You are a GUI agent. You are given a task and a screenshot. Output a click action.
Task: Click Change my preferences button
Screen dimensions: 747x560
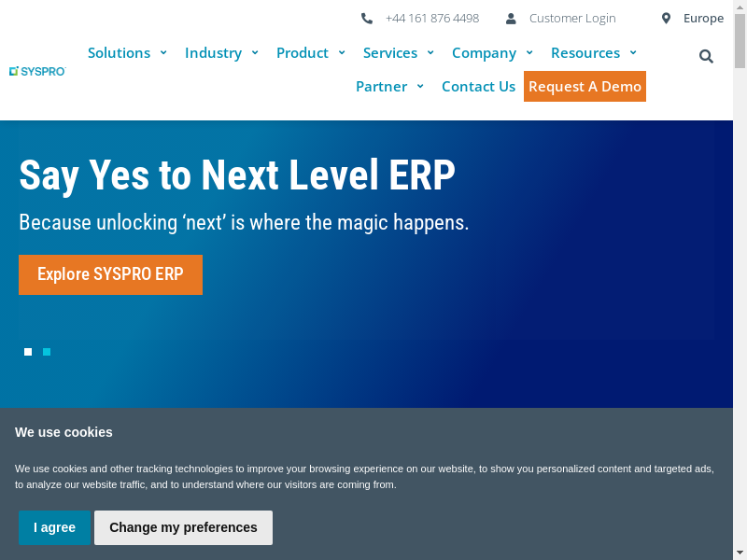click(x=183, y=527)
